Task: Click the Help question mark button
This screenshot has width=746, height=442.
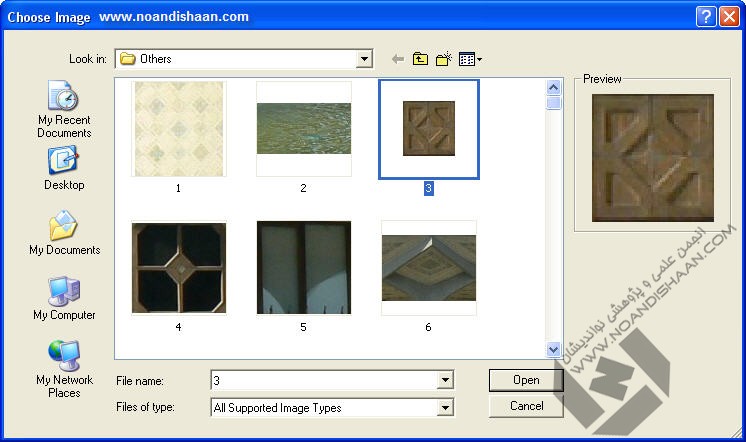Action: (x=705, y=17)
